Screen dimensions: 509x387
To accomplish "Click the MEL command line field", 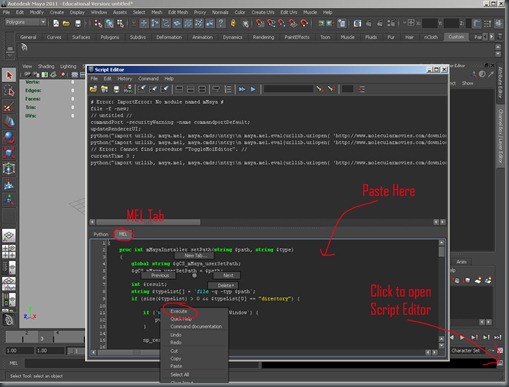I will (142, 363).
